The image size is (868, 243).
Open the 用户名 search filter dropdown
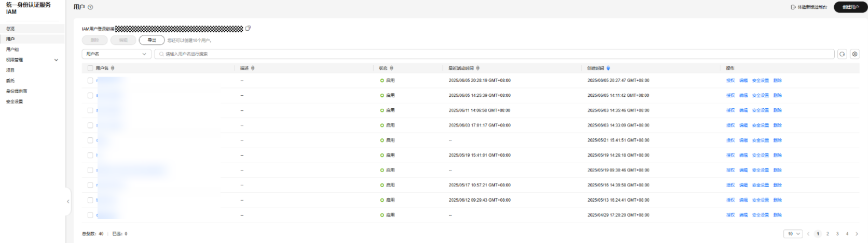pos(117,54)
